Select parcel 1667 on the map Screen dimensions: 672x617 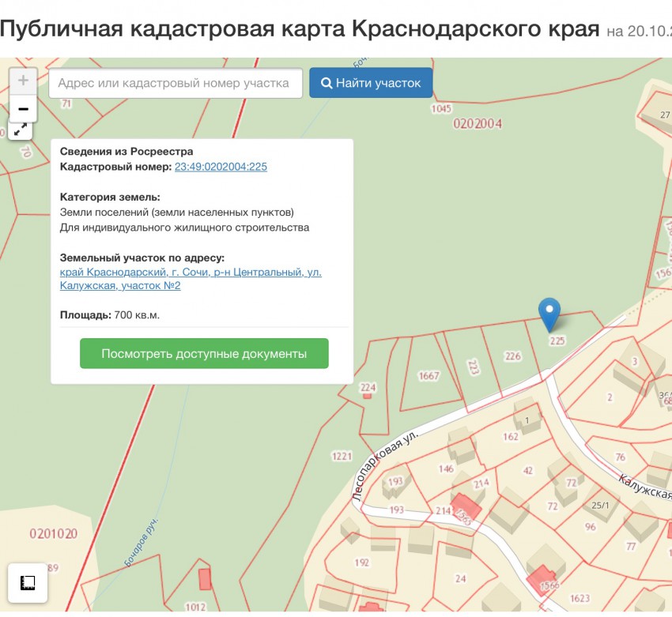point(428,376)
